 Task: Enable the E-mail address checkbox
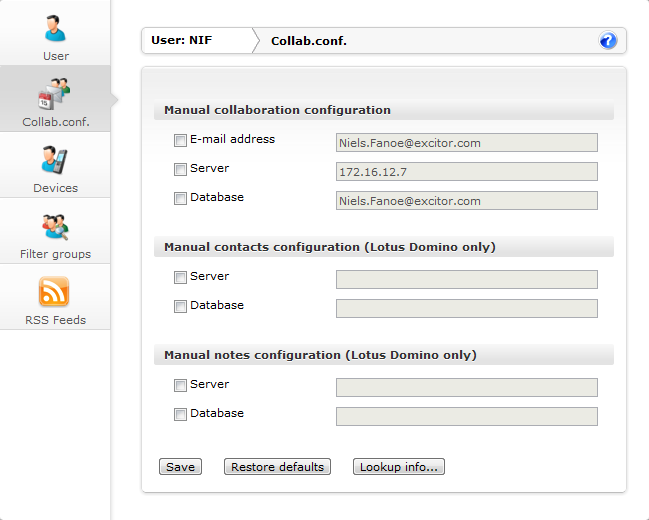pyautogui.click(x=180, y=141)
